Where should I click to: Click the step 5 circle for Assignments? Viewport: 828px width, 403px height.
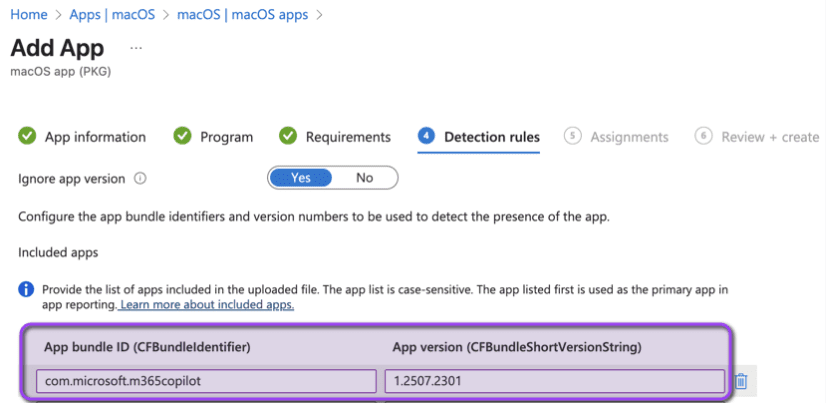point(573,137)
